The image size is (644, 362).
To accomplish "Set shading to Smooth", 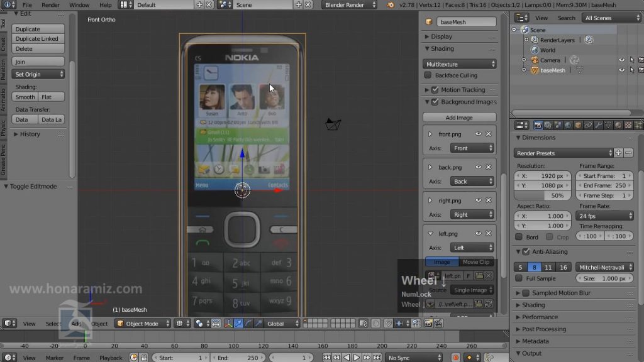I will tap(25, 97).
